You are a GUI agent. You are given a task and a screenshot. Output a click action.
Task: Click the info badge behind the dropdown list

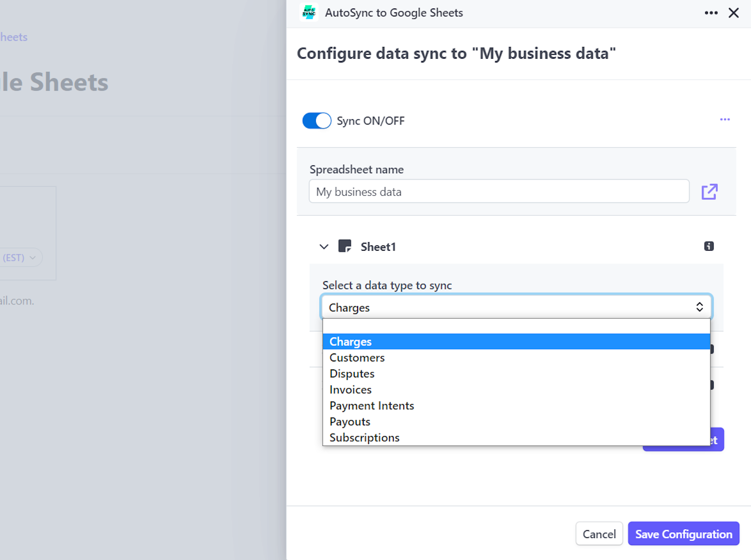pyautogui.click(x=709, y=349)
